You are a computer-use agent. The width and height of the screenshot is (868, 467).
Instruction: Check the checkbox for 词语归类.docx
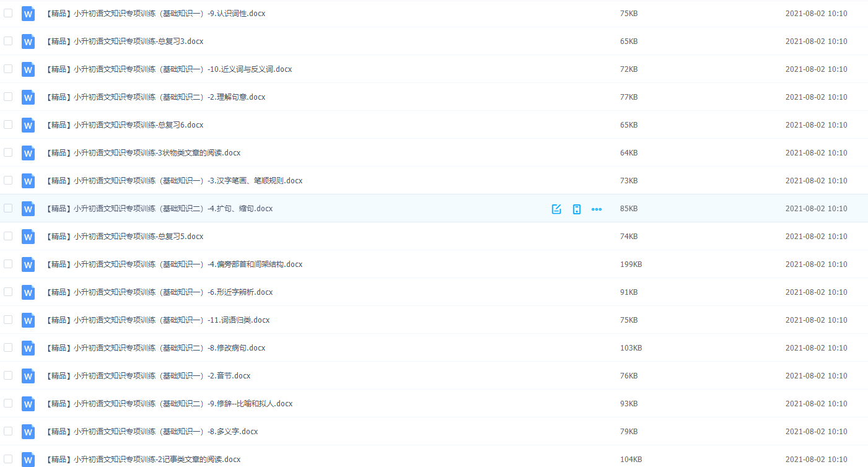tap(8, 320)
